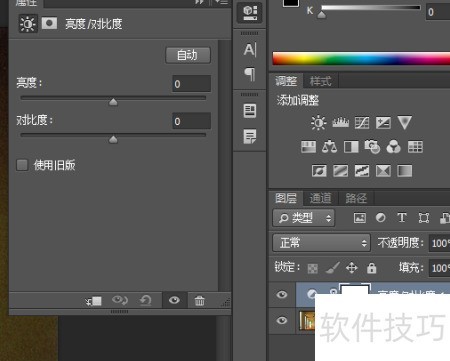Add an Exposure adjustment layer
Viewport: 450px width, 361px height.
pos(383,123)
